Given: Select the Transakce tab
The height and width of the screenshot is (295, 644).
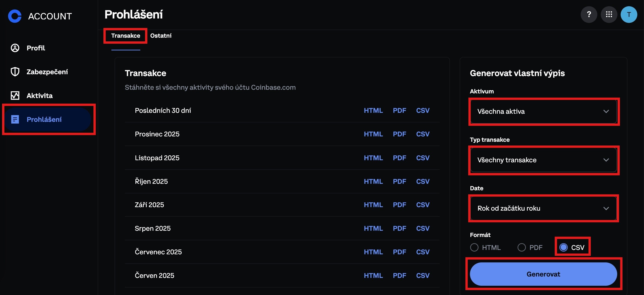Looking at the screenshot, I should coord(125,36).
